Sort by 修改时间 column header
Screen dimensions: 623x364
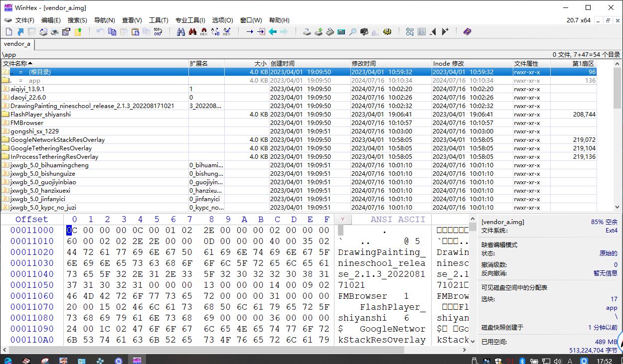(x=364, y=63)
